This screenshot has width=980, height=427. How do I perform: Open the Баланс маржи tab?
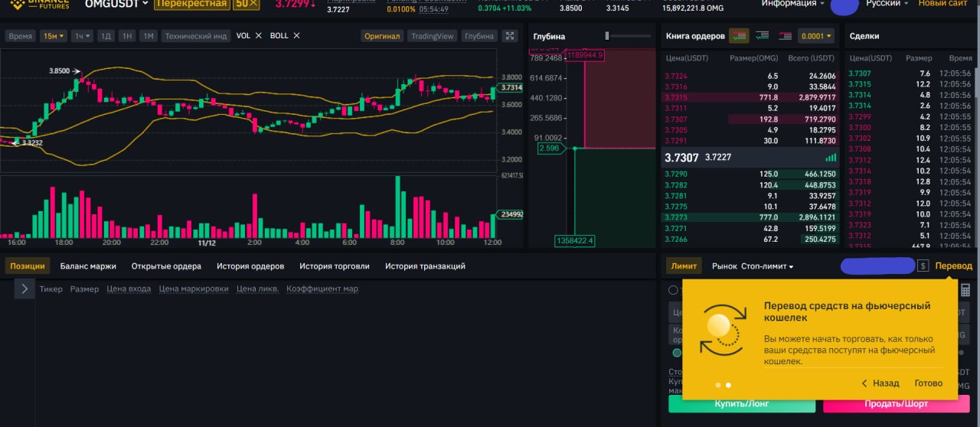(88, 266)
